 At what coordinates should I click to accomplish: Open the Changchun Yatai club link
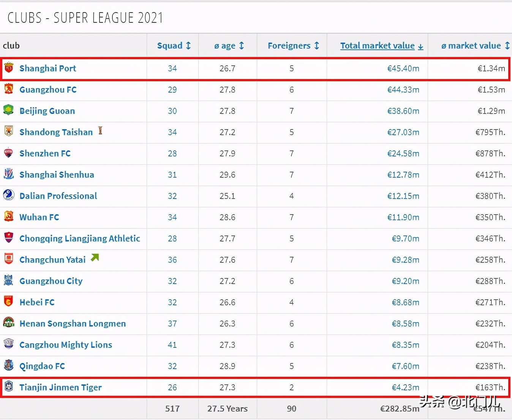(53, 260)
